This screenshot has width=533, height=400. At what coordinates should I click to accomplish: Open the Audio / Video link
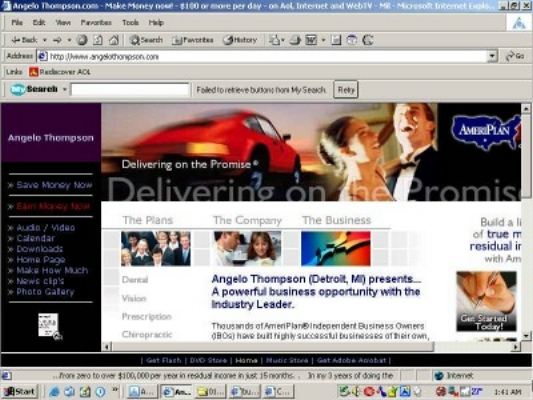45,228
